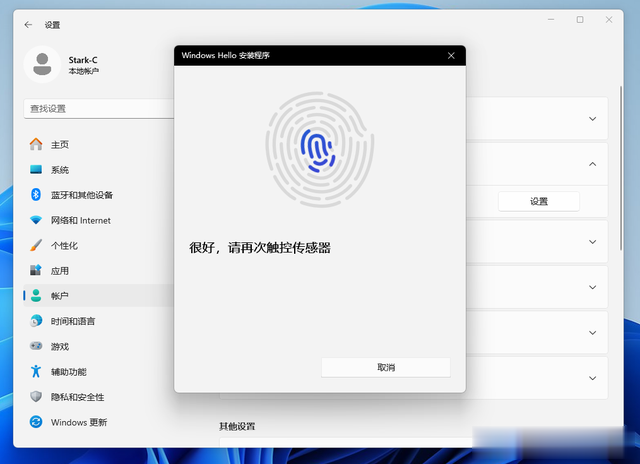
Task: Click the Stark-C user avatar
Action: pyautogui.click(x=42, y=64)
